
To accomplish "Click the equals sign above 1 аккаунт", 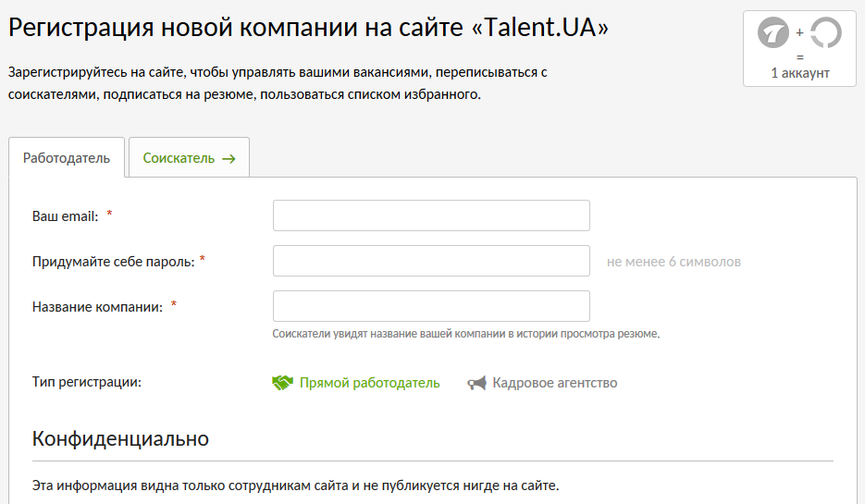I will point(799,56).
